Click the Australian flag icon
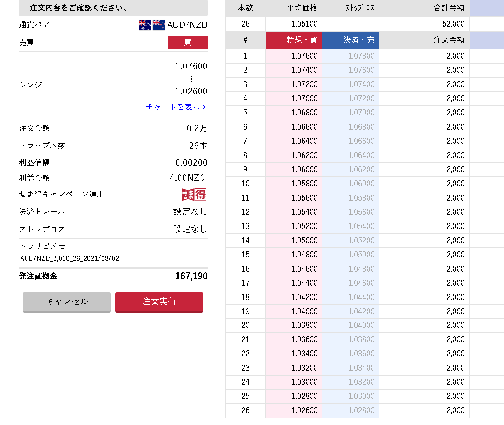504x425 pixels. [145, 25]
